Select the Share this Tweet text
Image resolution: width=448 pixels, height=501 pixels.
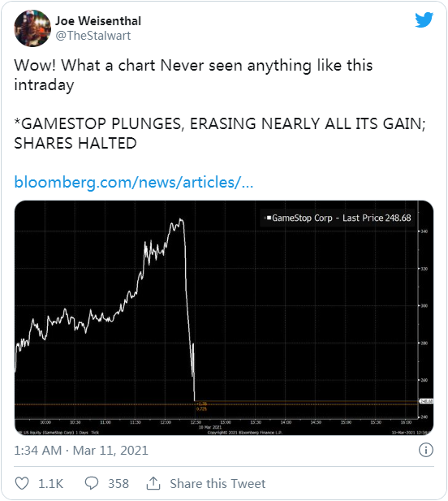pos(218,483)
